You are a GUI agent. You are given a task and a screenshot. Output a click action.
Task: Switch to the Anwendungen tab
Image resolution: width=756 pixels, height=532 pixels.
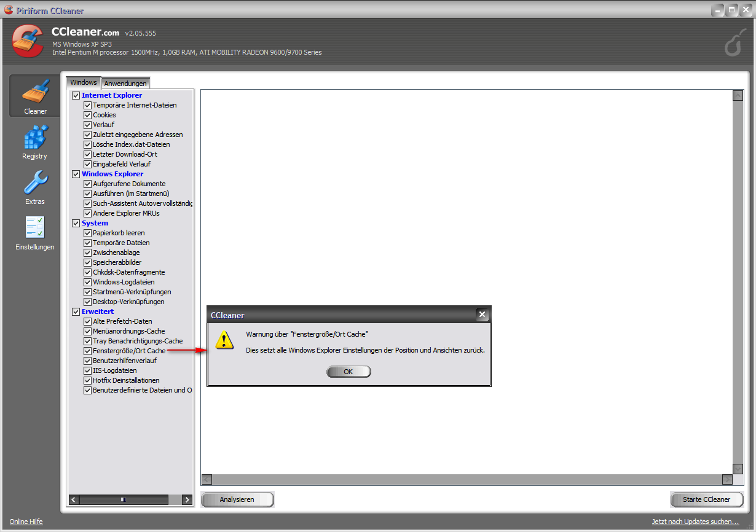point(125,83)
